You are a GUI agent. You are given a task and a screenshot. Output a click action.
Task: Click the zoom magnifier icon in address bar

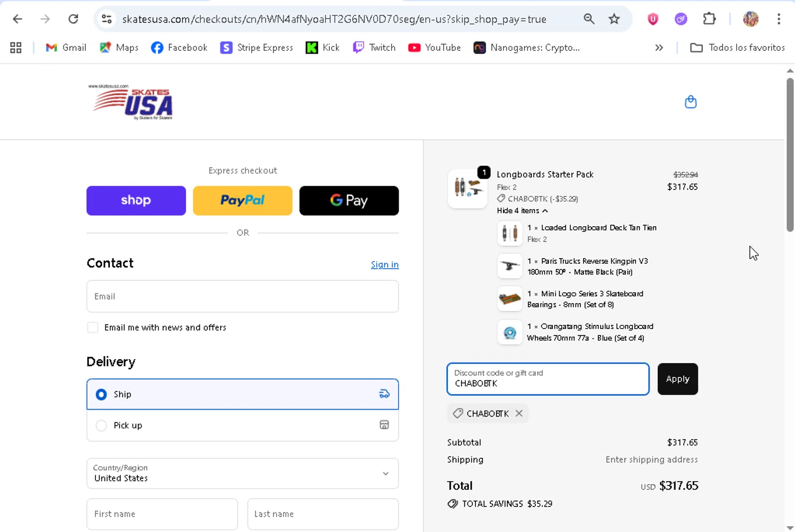(589, 19)
